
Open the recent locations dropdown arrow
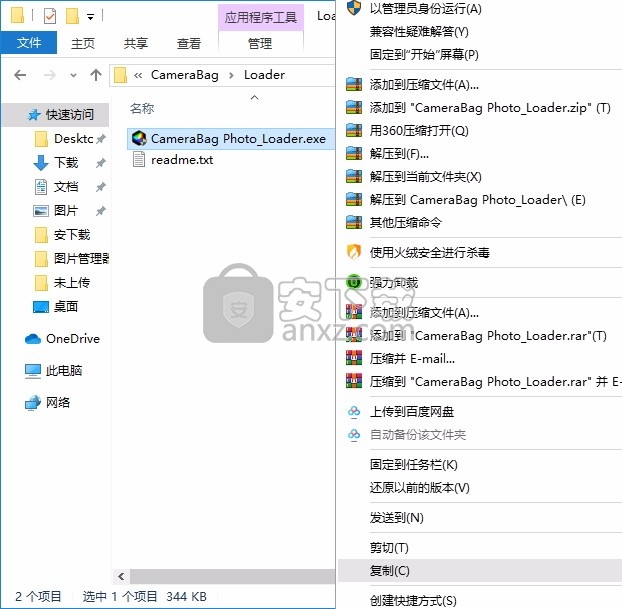click(x=73, y=75)
